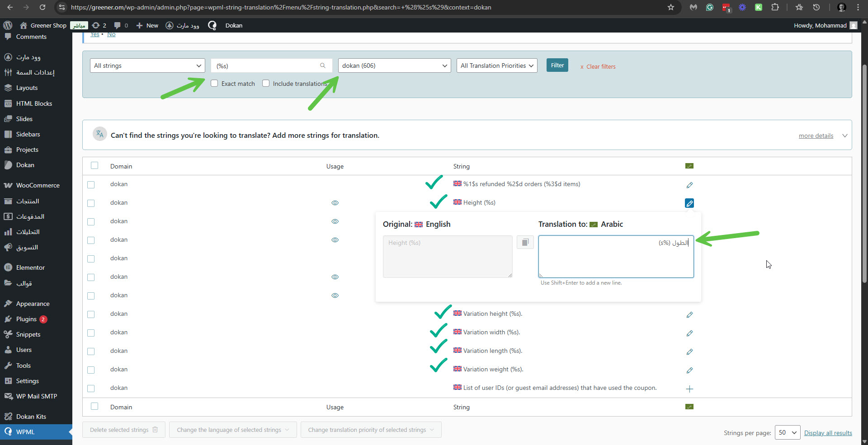This screenshot has height=445, width=868.
Task: Open the All strings dropdown
Action: [147, 66]
